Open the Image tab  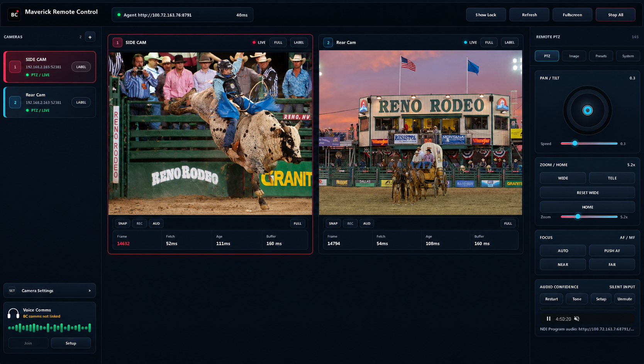[x=574, y=56]
